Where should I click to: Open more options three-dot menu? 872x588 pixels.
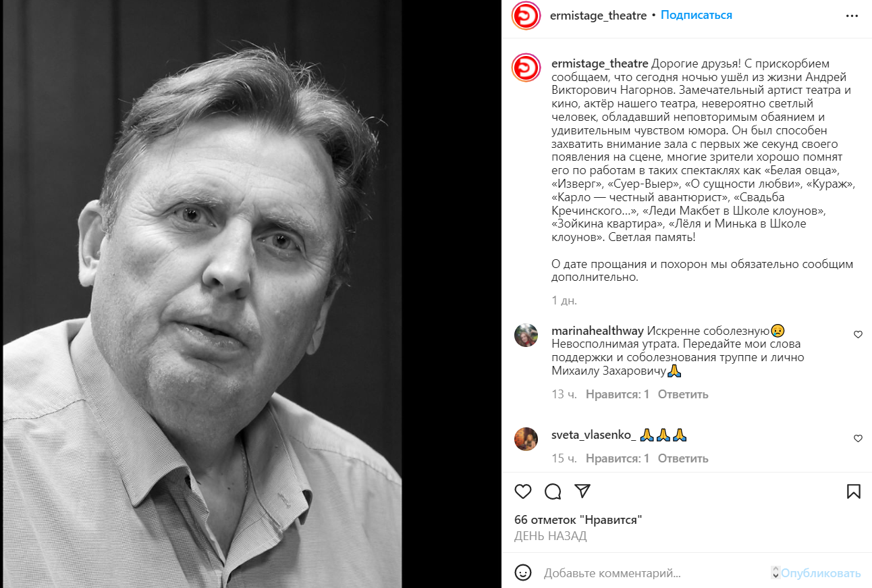point(854,15)
